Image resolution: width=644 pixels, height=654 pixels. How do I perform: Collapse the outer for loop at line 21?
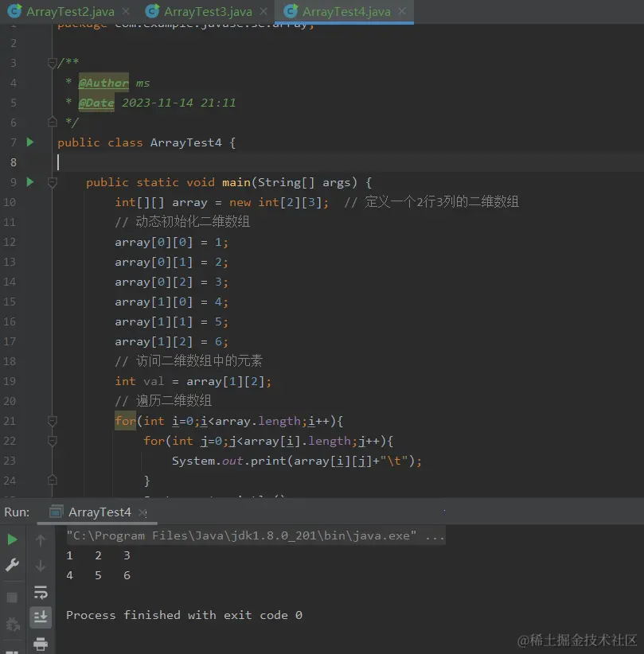click(53, 421)
